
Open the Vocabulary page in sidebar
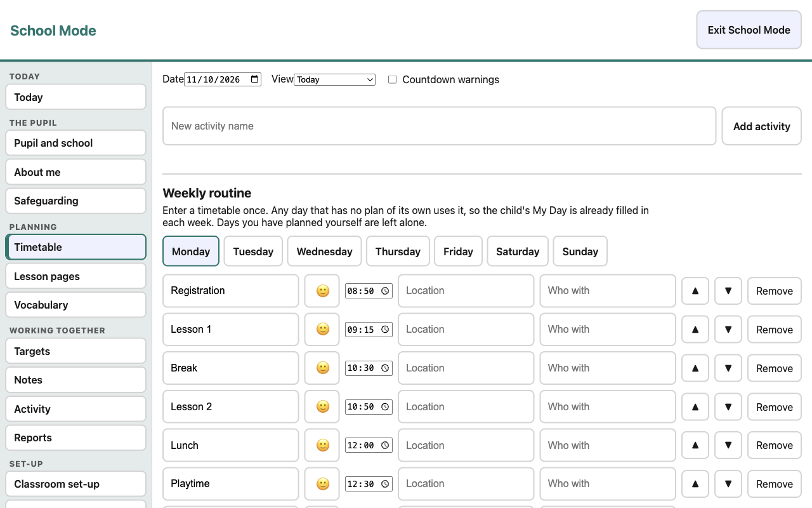click(75, 305)
